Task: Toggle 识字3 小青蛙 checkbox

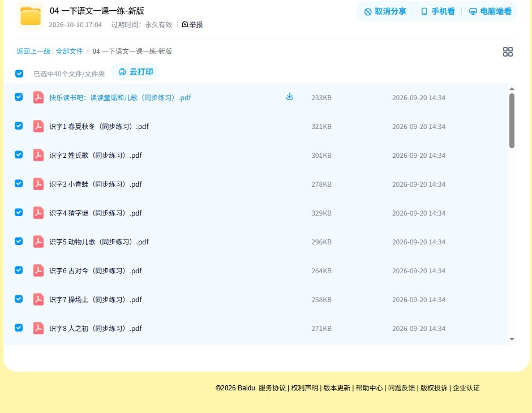Action: pyautogui.click(x=19, y=183)
